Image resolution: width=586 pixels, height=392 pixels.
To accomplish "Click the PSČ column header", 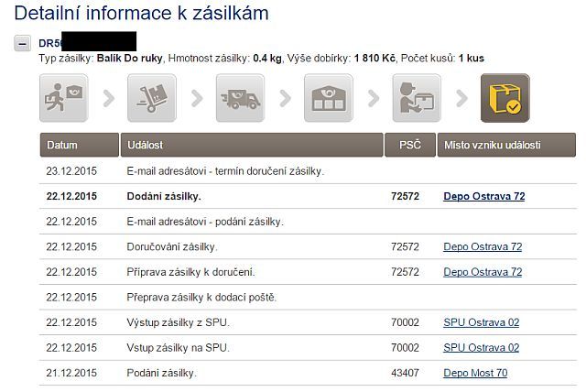I will [410, 145].
